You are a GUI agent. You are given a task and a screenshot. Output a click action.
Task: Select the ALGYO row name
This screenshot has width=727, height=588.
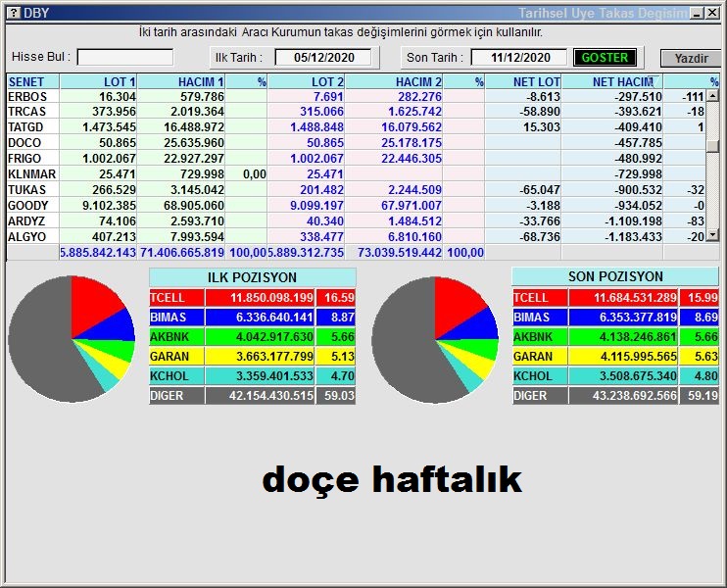point(26,236)
